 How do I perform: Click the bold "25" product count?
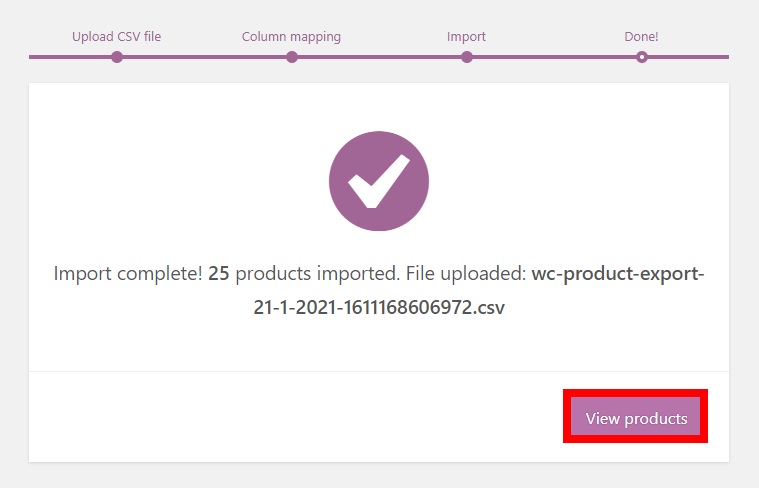point(219,274)
